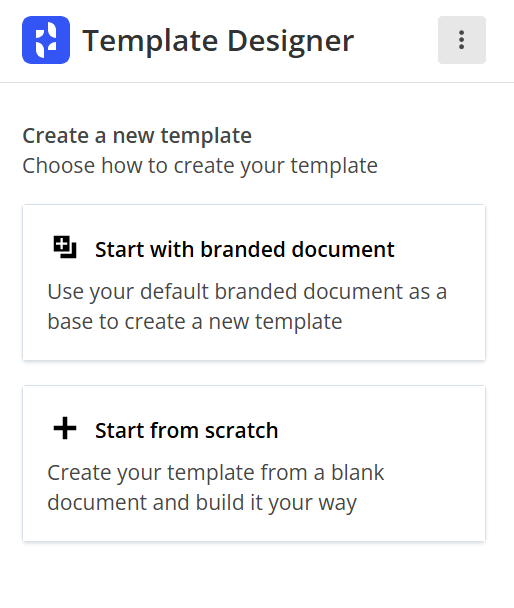Click the document and build it your way line

pyautogui.click(x=202, y=503)
